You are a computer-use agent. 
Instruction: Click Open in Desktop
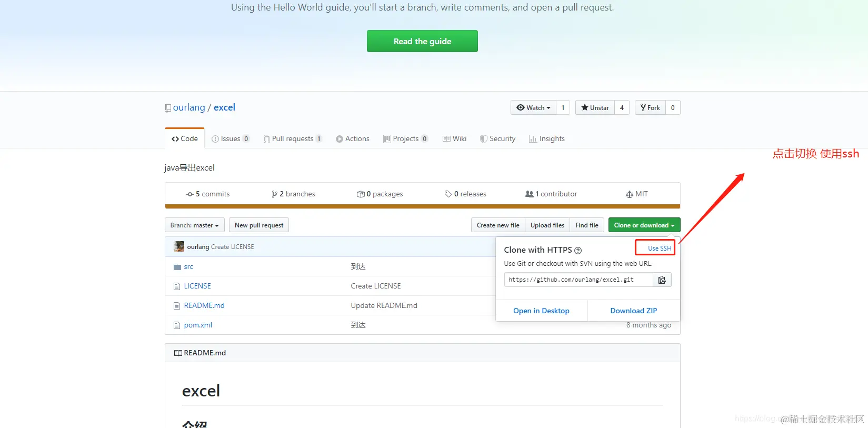tap(541, 311)
